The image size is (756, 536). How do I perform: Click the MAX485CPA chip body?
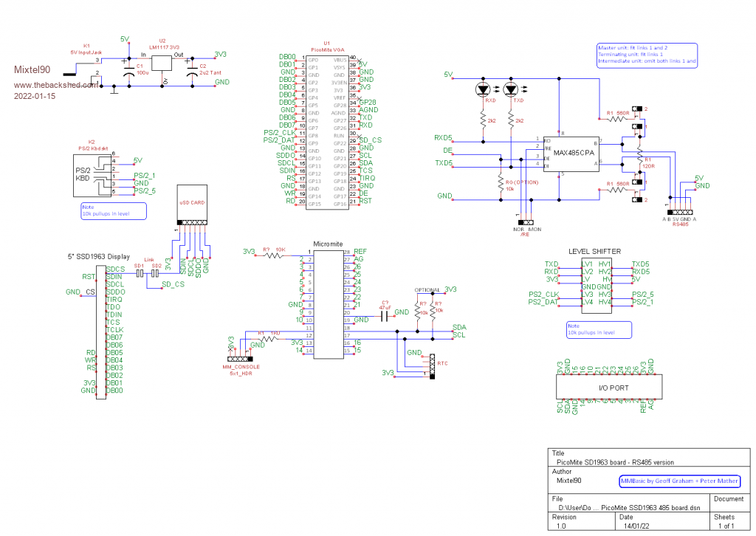570,154
